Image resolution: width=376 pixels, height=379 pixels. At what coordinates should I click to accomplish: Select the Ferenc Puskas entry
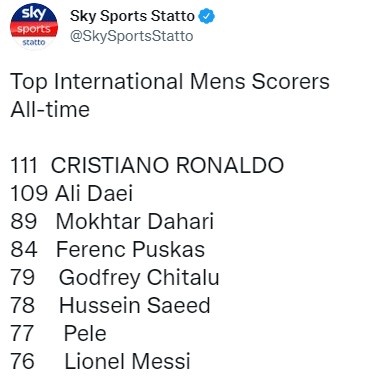pyautogui.click(x=130, y=249)
